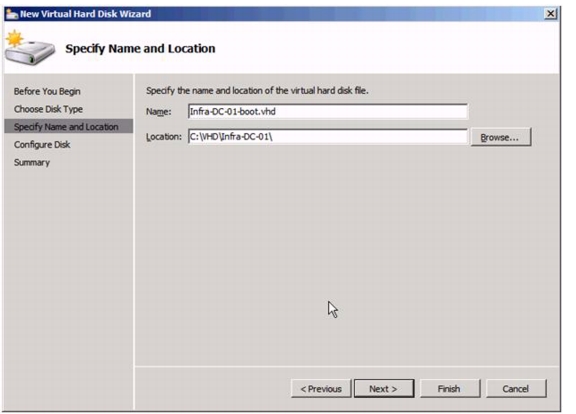Click the Location path field

(x=328, y=137)
